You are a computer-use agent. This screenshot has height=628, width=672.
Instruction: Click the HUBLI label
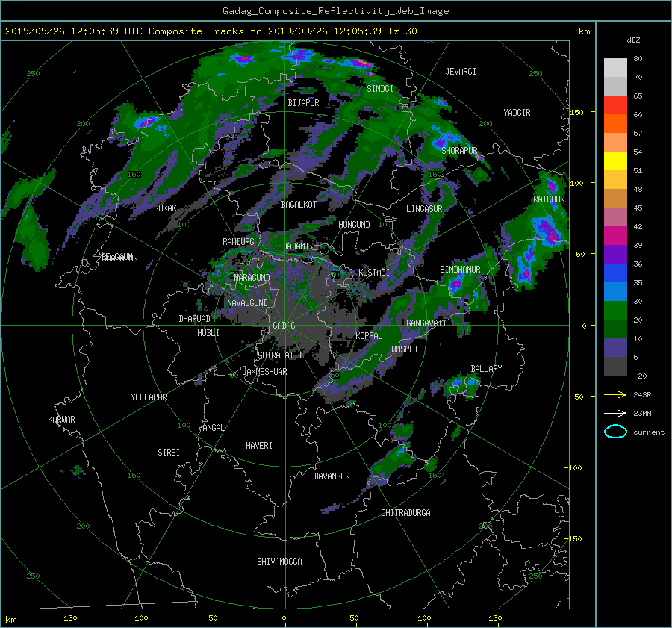tap(208, 333)
